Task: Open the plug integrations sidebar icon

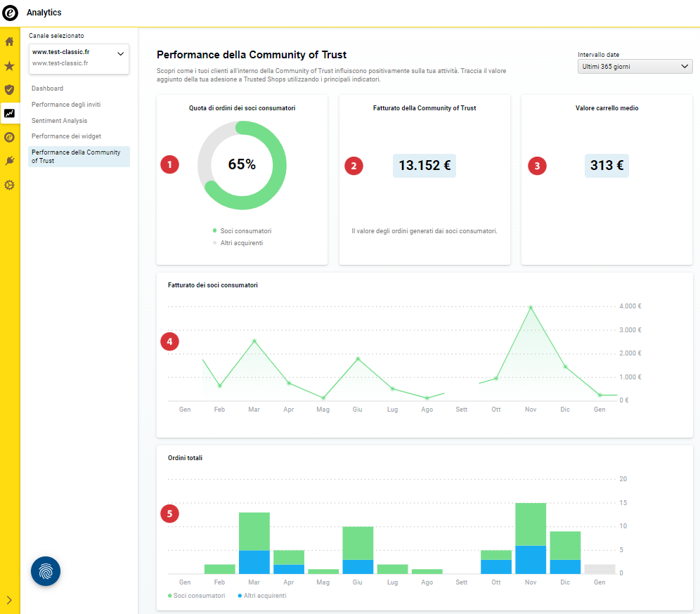Action: coord(9,161)
